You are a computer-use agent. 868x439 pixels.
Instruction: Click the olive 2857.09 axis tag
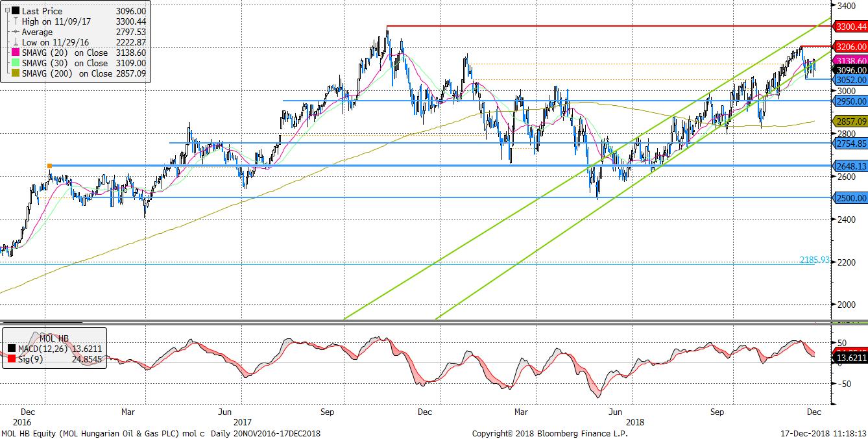[850, 121]
